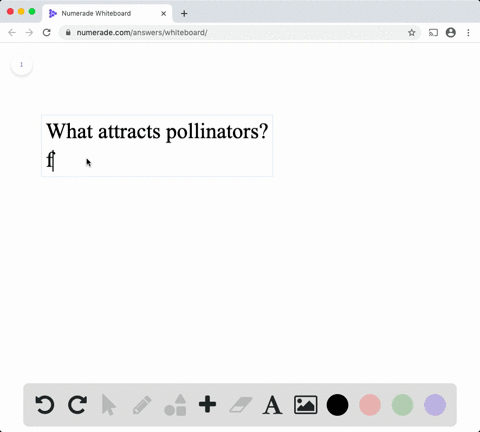480x432 pixels.
Task: Open Chrome's three-dot menu
Action: pos(468,32)
